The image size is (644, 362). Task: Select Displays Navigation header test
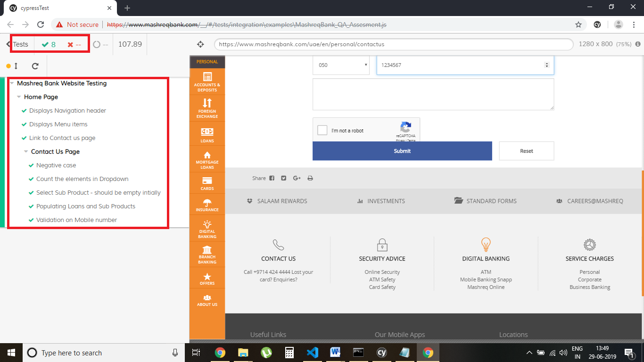pyautogui.click(x=67, y=111)
